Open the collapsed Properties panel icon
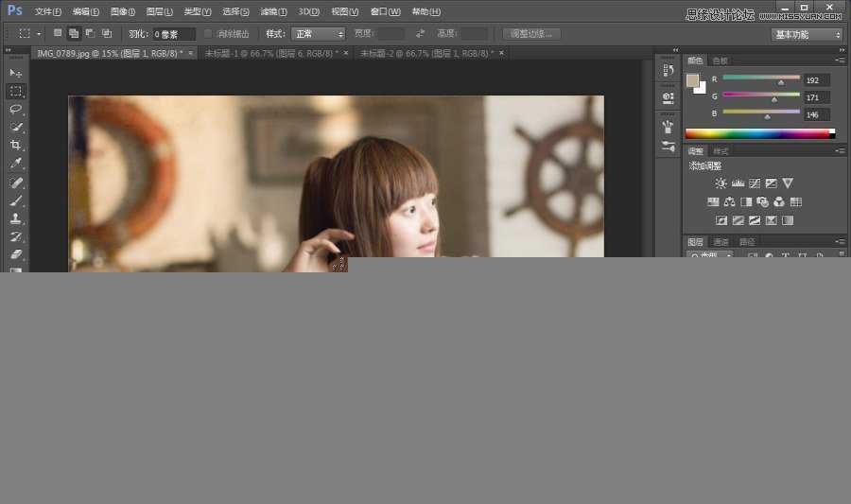This screenshot has height=504, width=851. tap(669, 98)
